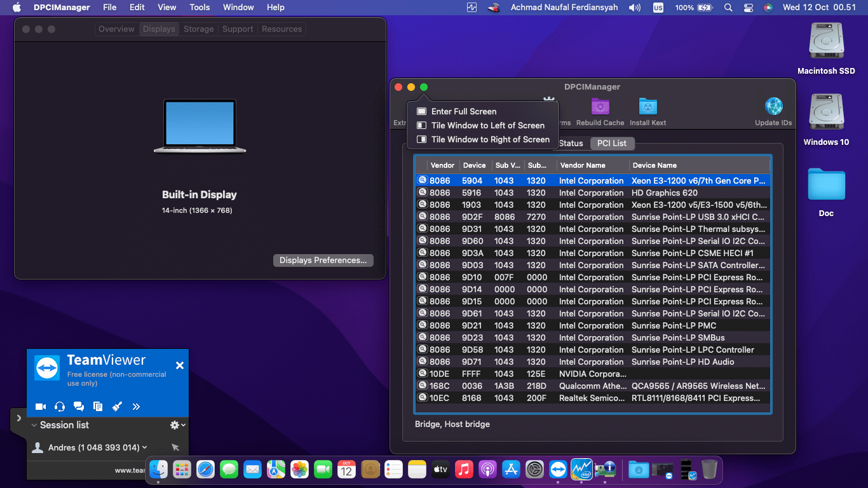Click the Rebuild Cache toolbar icon
The image size is (868, 488).
[x=600, y=107]
